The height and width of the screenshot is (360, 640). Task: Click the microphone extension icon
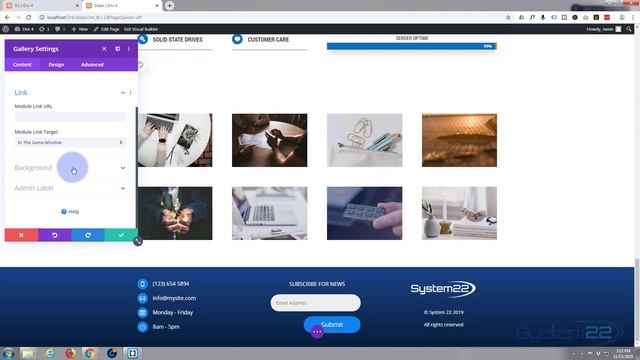(543, 17)
